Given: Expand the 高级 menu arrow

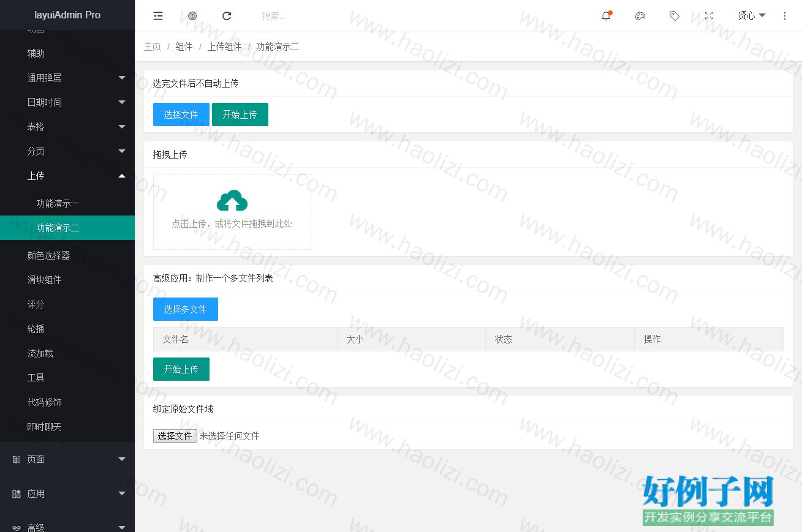Looking at the screenshot, I should [122, 527].
